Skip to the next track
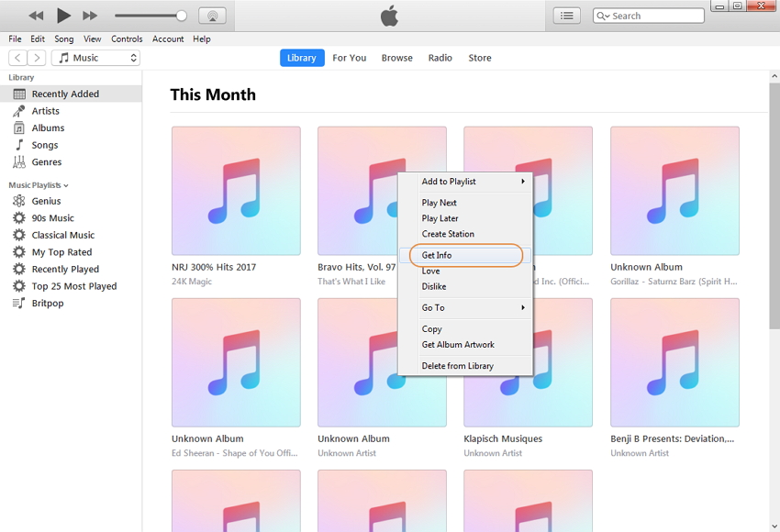The height and width of the screenshot is (532, 780). (90, 16)
